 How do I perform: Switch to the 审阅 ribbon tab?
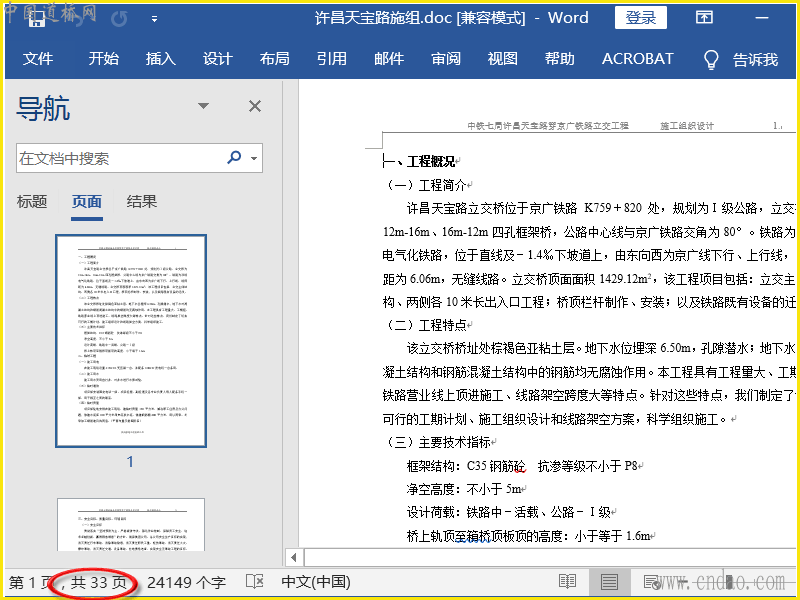point(446,59)
